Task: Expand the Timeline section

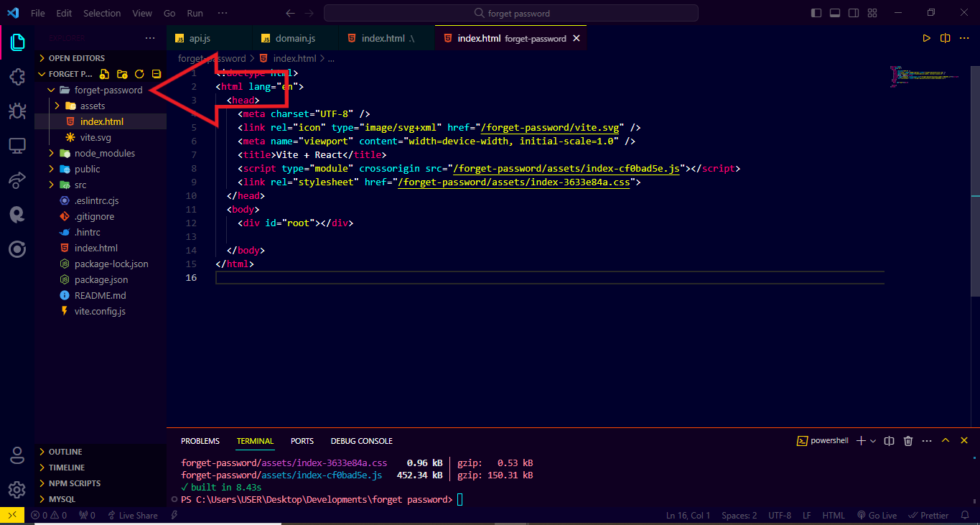Action: 101,468
